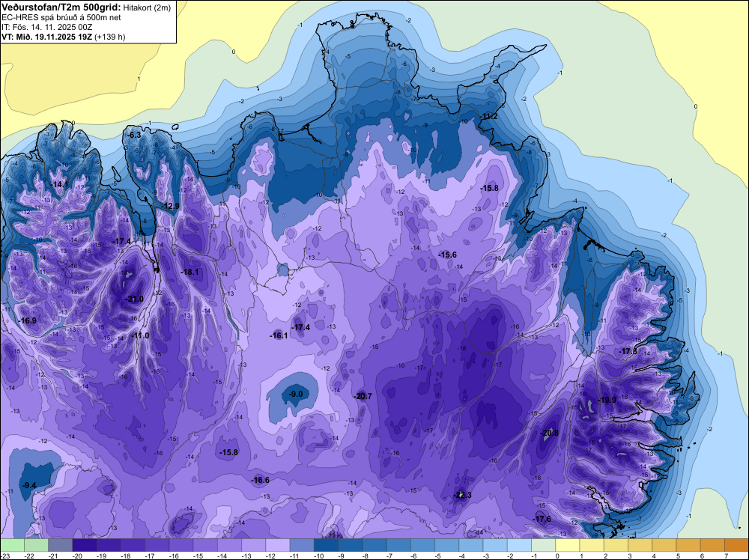The height and width of the screenshot is (560, 749).
Task: Click the bold temperature value -9.4
Action: click(x=29, y=485)
